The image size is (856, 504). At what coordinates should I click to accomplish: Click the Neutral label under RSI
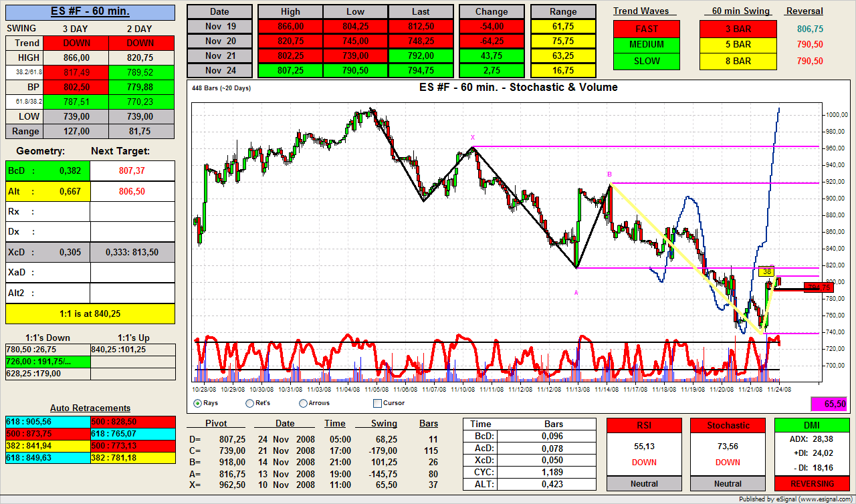pyautogui.click(x=644, y=483)
